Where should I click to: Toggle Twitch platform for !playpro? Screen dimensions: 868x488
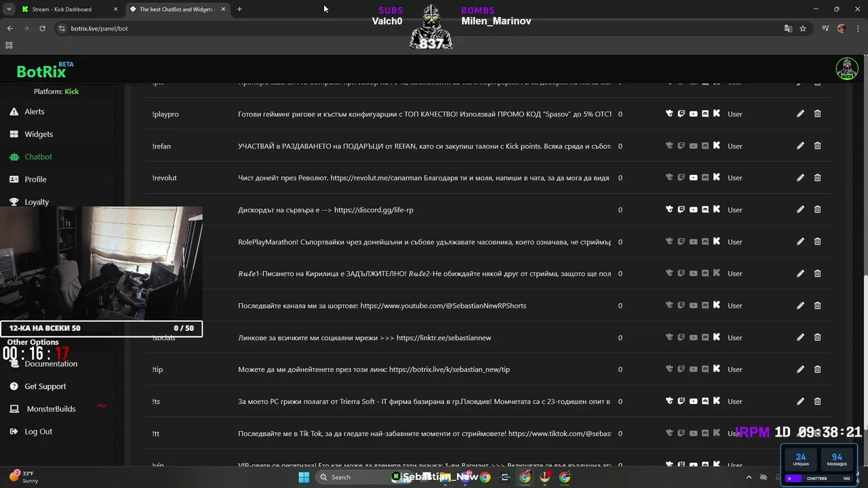[681, 114]
